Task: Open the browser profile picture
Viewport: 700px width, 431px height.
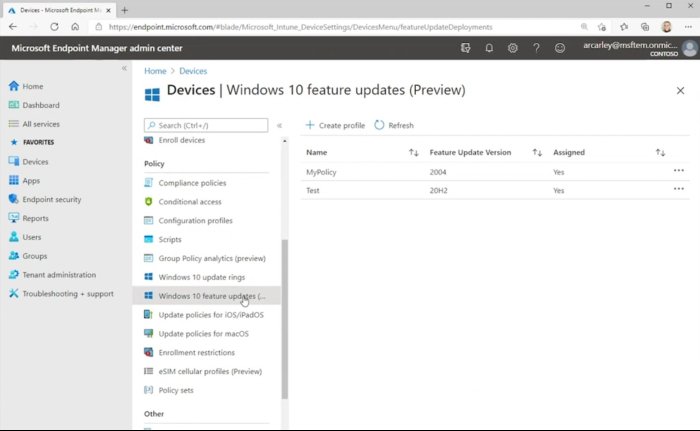Action: [x=667, y=27]
